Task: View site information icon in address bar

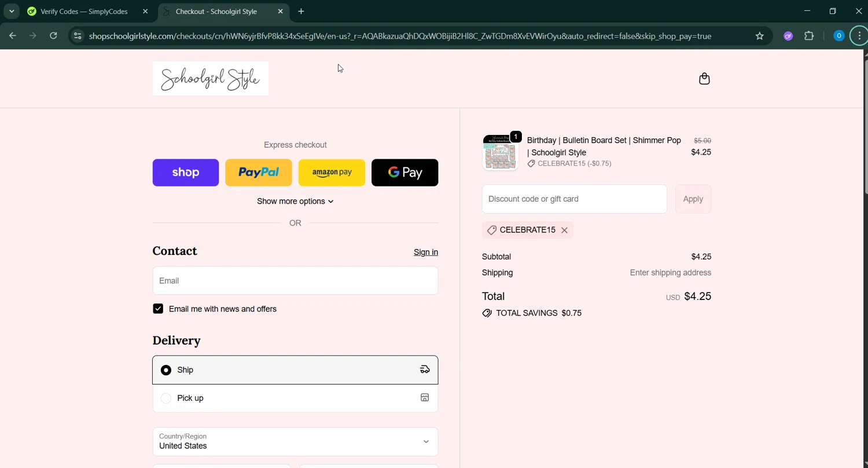Action: [x=78, y=36]
